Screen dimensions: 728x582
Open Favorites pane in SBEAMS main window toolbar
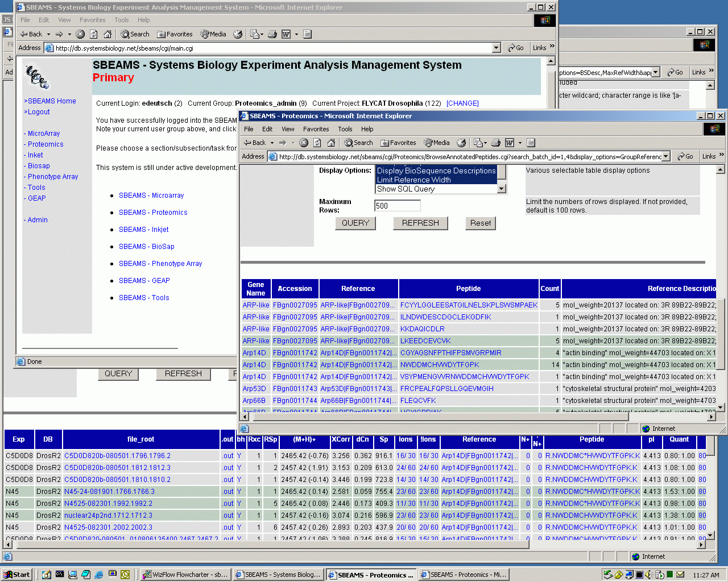pyautogui.click(x=175, y=34)
